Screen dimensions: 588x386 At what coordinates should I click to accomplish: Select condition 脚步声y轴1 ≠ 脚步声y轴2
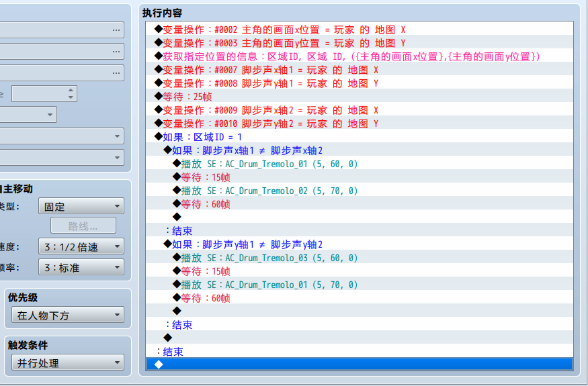point(360,244)
